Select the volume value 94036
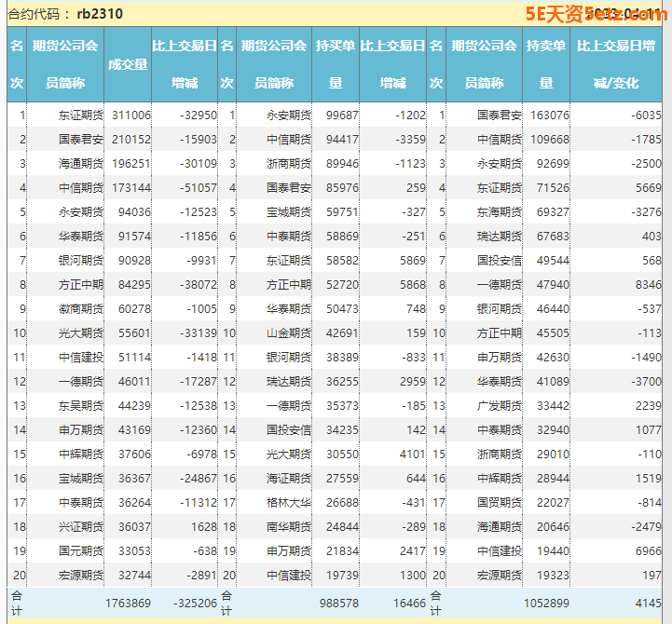This screenshot has height=624, width=672. click(x=134, y=212)
